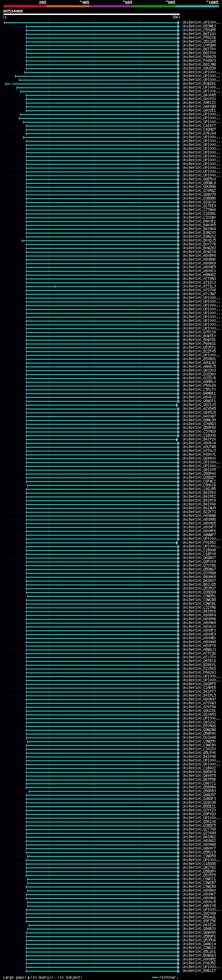Viewport: 222px width, 980px height.
Task: Click hit label UniRef100_B0WZ61
Action: (x=199, y=84)
